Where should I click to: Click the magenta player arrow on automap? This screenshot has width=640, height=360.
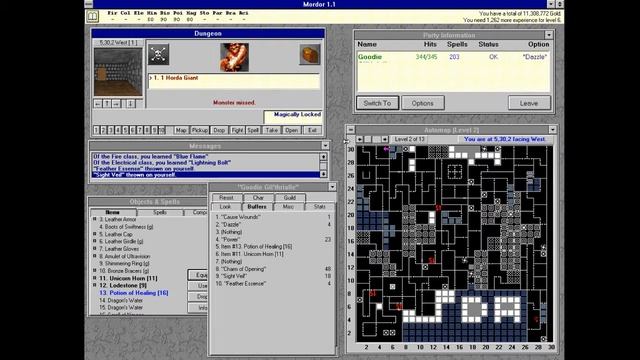pyautogui.click(x=386, y=149)
